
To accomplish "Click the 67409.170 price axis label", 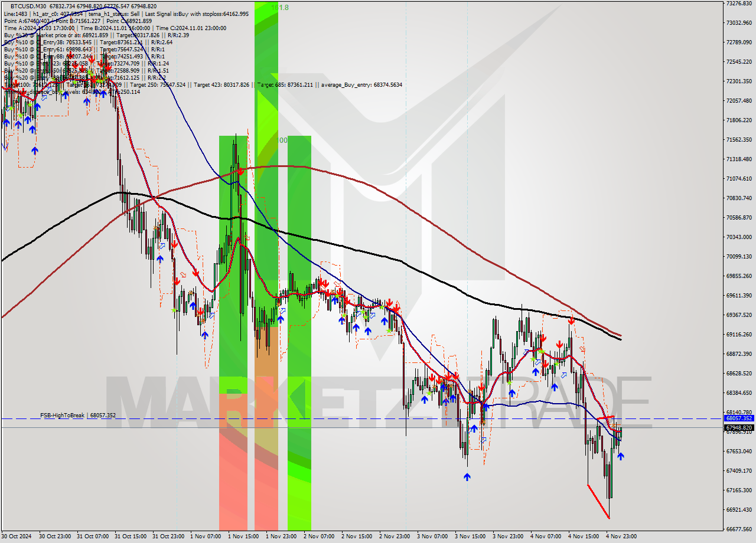I will 739,471.
